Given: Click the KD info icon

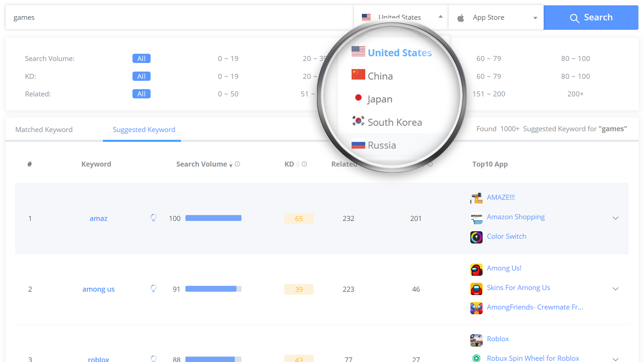Looking at the screenshot, I should click(304, 164).
